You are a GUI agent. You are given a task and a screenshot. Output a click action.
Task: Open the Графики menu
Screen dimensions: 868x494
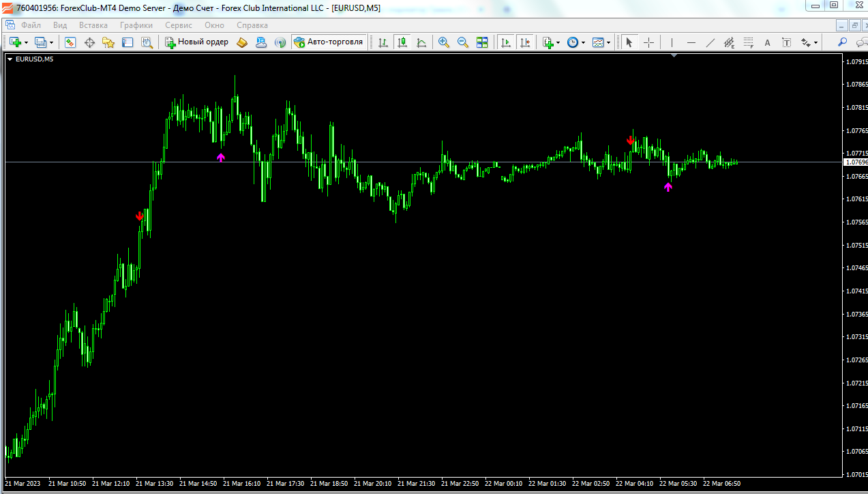136,25
